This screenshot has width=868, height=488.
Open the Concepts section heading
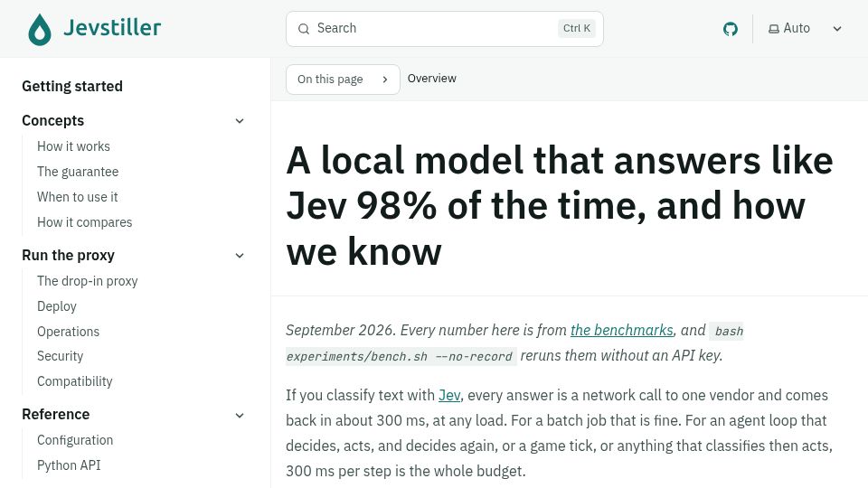point(53,120)
